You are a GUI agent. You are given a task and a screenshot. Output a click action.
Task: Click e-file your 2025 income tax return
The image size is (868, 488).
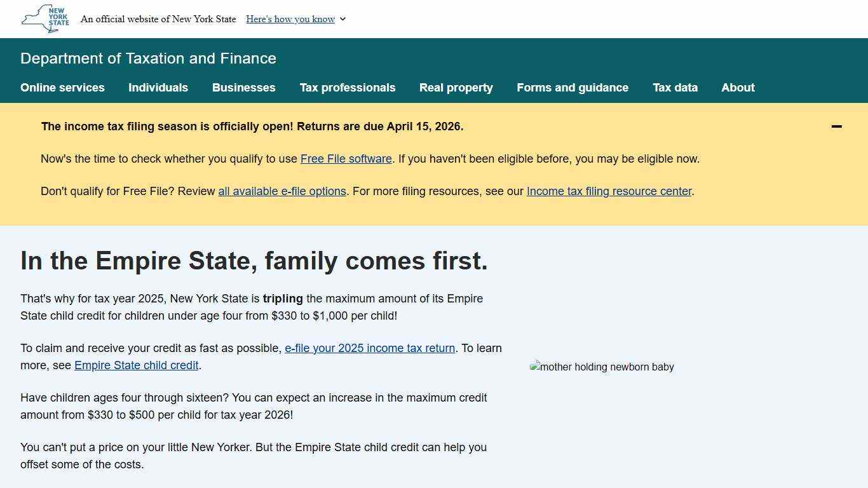coord(370,348)
